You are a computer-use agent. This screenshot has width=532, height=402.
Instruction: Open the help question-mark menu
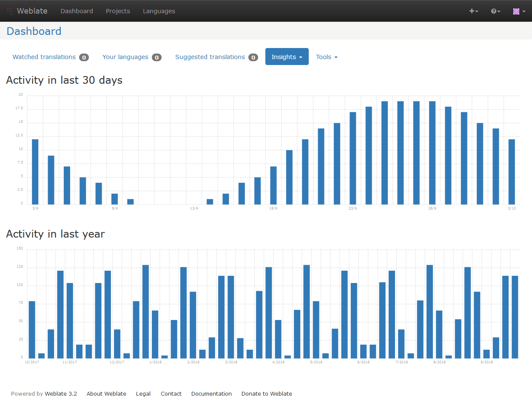point(496,11)
